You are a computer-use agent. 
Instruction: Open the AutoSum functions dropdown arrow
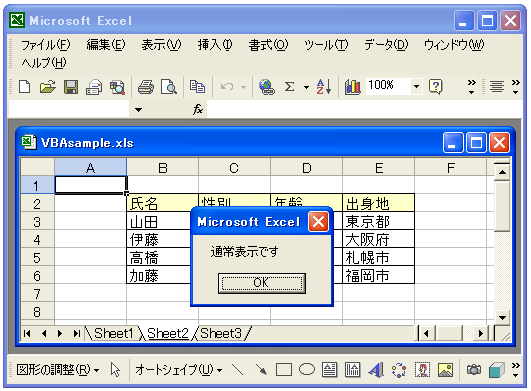click(x=306, y=87)
